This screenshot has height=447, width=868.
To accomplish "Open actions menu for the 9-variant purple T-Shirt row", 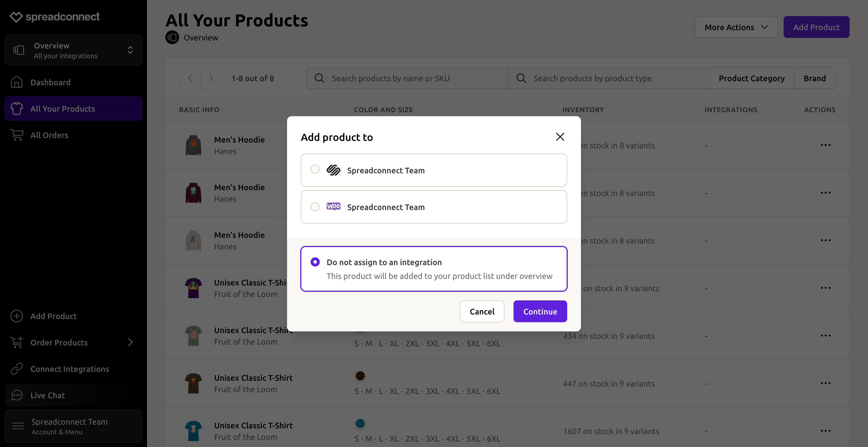I will coord(826,288).
